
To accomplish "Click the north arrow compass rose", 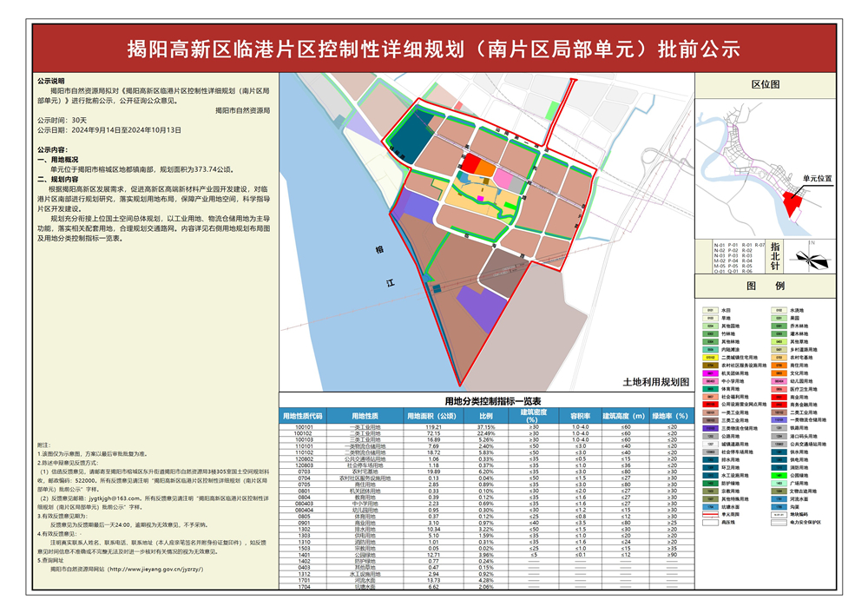I will [x=810, y=258].
